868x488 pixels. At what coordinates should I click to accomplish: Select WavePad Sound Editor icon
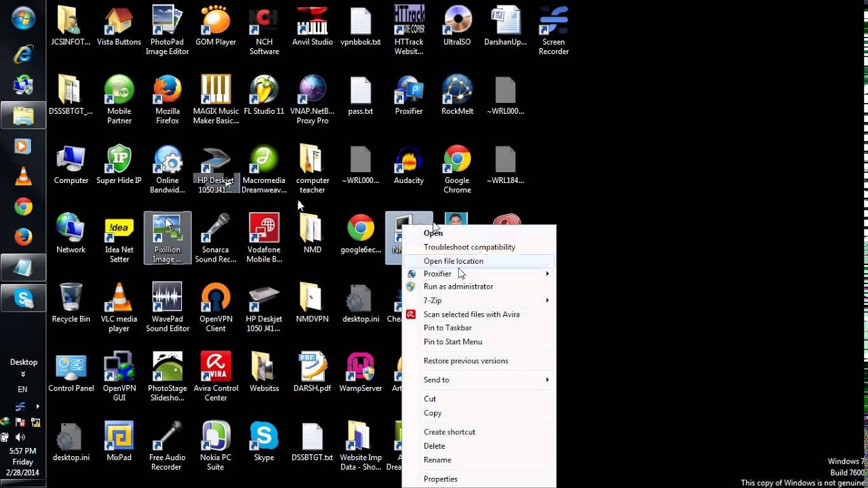167,308
